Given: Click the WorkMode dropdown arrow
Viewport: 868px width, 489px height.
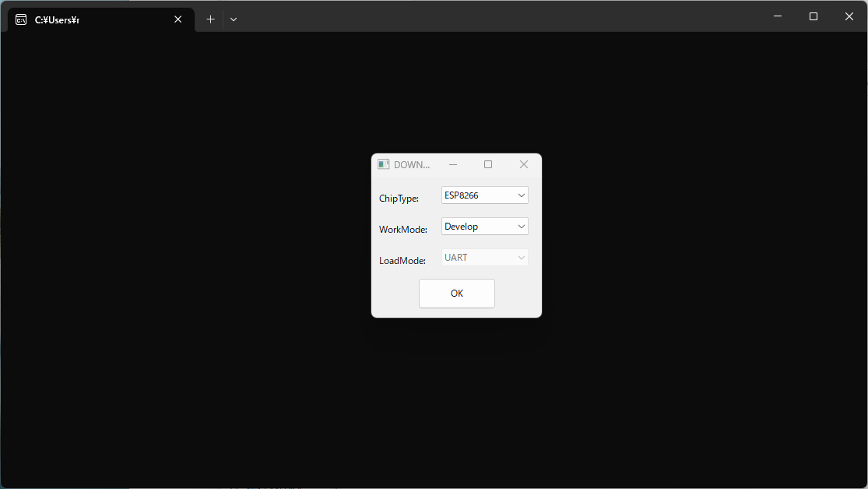Looking at the screenshot, I should pos(521,226).
